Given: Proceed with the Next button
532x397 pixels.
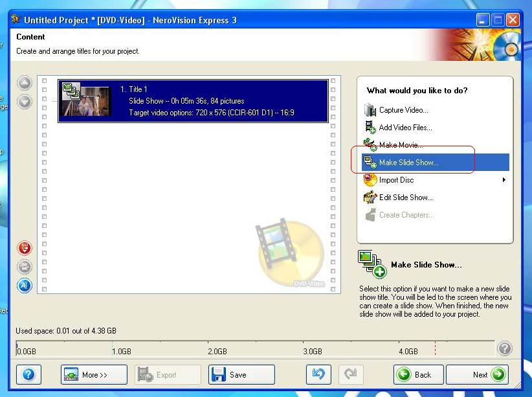Looking at the screenshot, I should (x=478, y=374).
